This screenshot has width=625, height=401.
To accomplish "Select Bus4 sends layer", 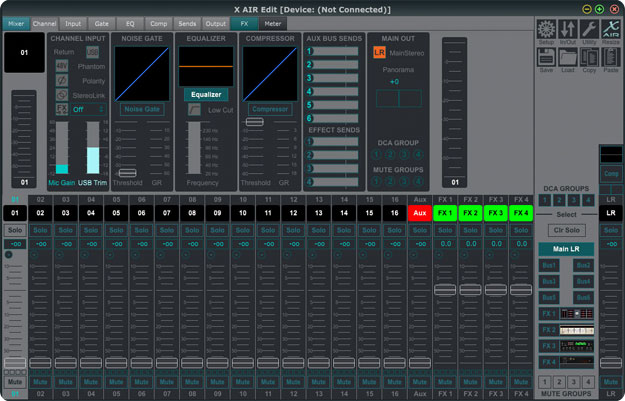I will (583, 281).
